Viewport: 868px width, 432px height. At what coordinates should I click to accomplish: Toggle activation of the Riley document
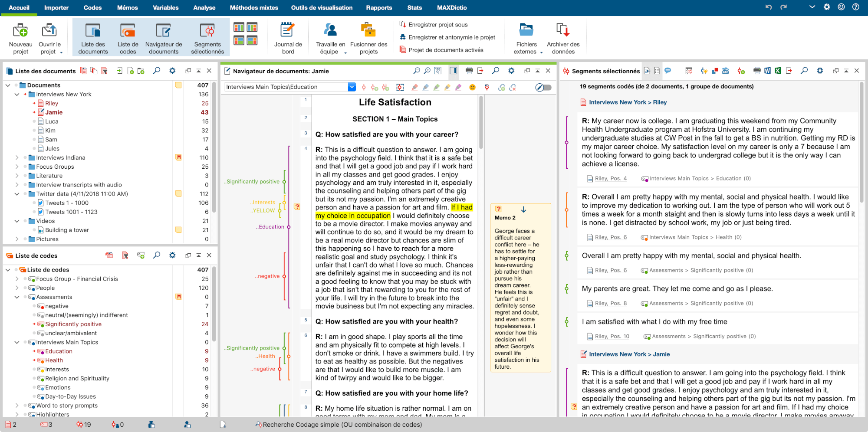[x=34, y=103]
